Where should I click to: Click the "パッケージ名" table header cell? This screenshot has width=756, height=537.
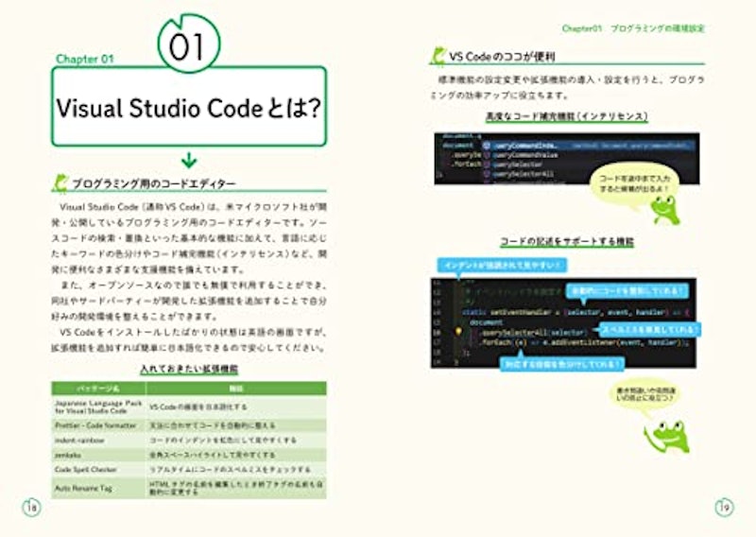click(x=99, y=389)
